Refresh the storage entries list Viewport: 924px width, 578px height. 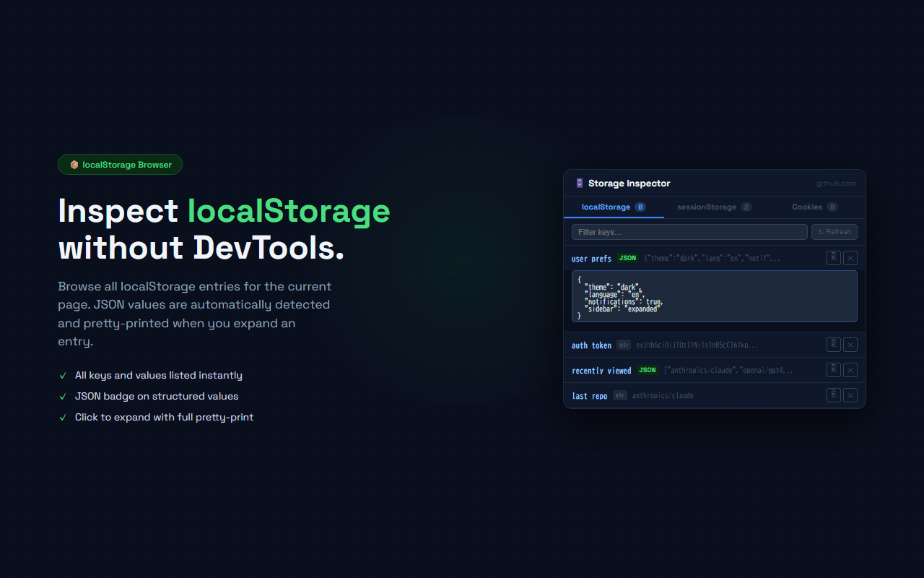(x=834, y=232)
